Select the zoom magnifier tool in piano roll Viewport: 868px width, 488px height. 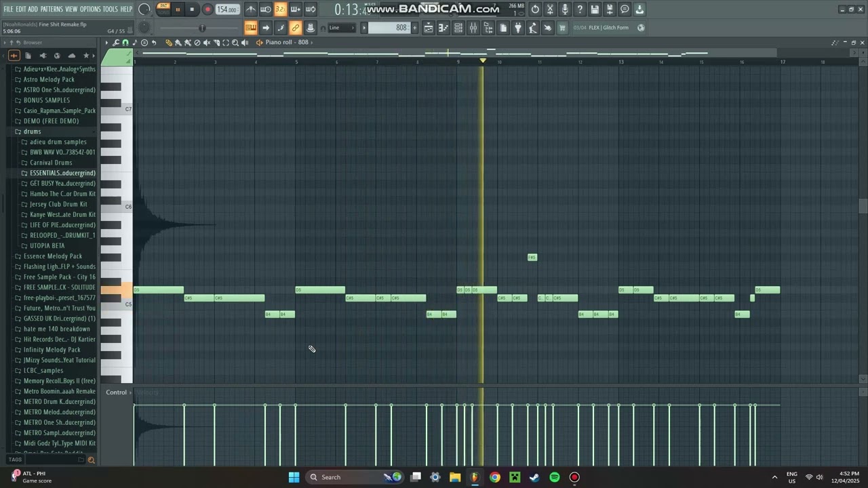235,43
